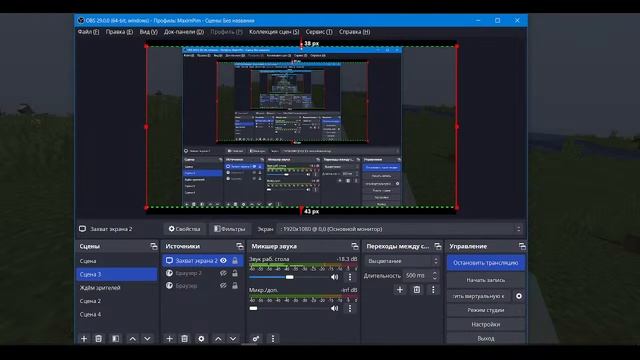Viewport: 640px width, 360px height.
Task: Add a new scene with plus icon
Action: 84,339
